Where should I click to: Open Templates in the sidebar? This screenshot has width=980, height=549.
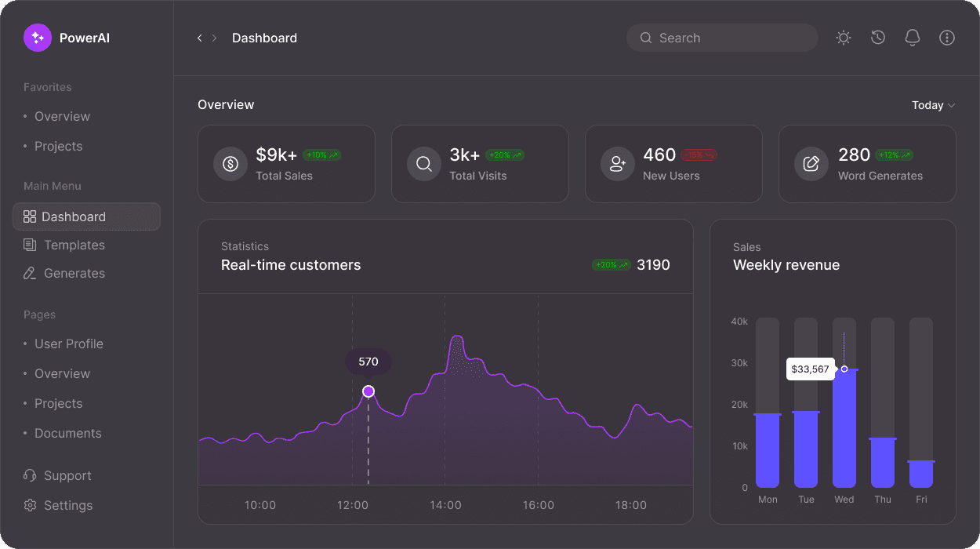point(74,245)
